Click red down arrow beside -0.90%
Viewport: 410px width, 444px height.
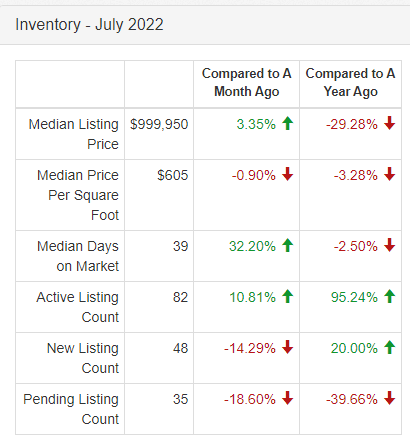(x=287, y=174)
